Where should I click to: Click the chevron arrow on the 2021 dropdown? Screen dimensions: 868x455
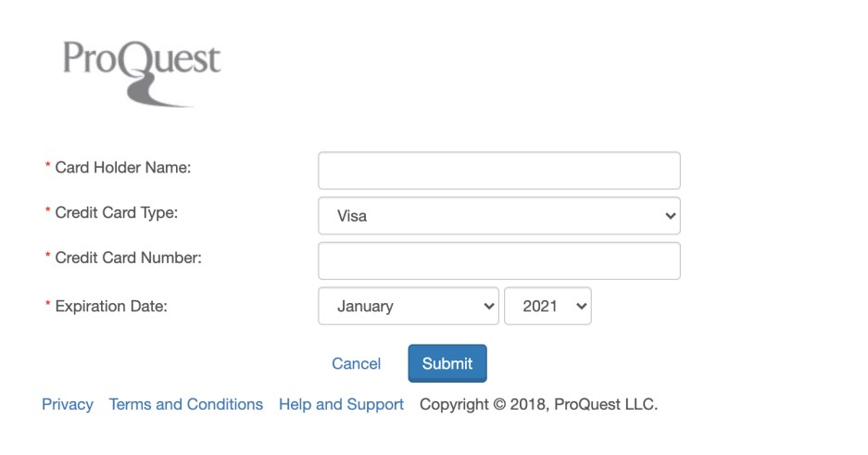[x=582, y=307]
